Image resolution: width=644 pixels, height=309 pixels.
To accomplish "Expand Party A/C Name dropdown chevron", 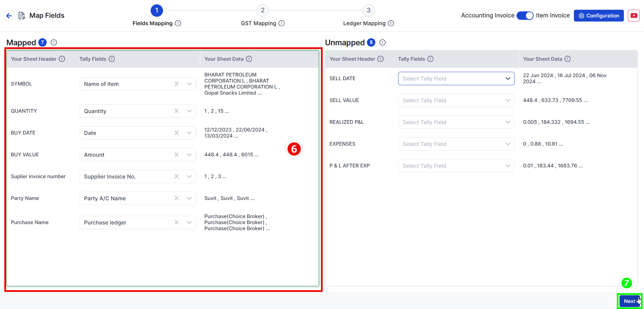I will [189, 198].
